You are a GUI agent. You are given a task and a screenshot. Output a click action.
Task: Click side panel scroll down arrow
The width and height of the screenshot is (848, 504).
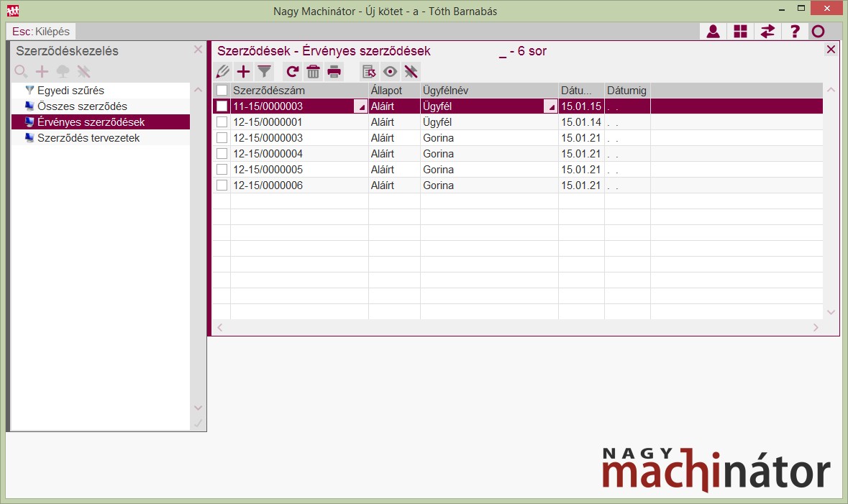pyautogui.click(x=198, y=408)
